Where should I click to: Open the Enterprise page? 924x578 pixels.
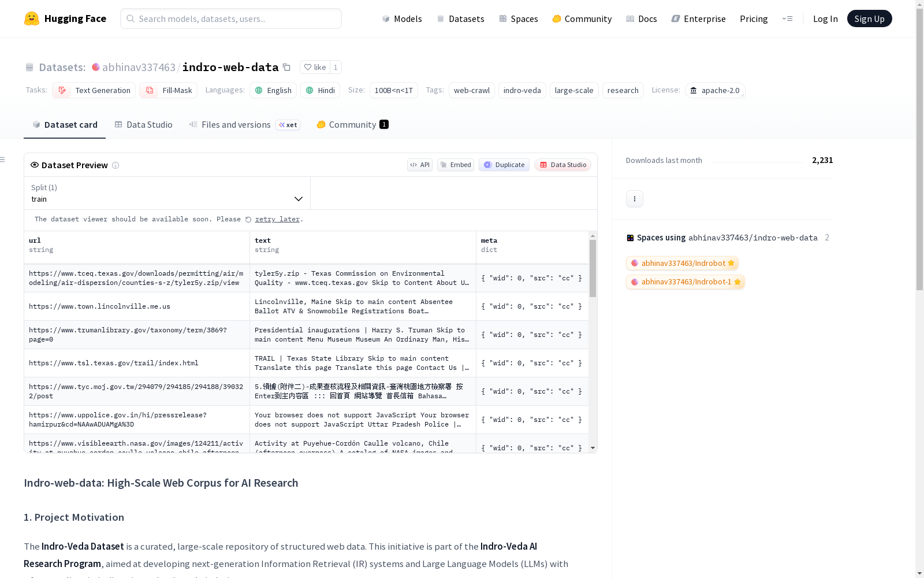pos(699,18)
